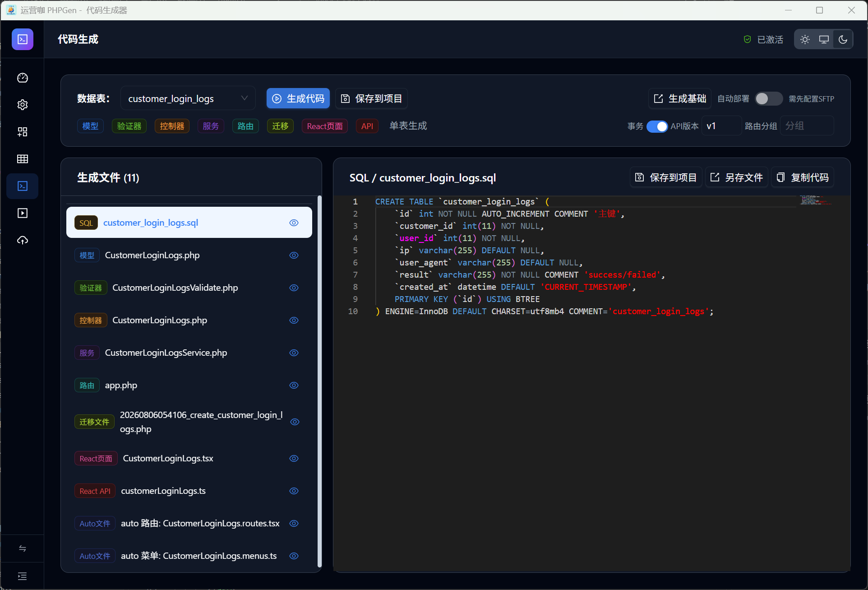Preview CustomerLoginLogs.menus.ts with eye icon
The height and width of the screenshot is (590, 868).
tap(294, 556)
